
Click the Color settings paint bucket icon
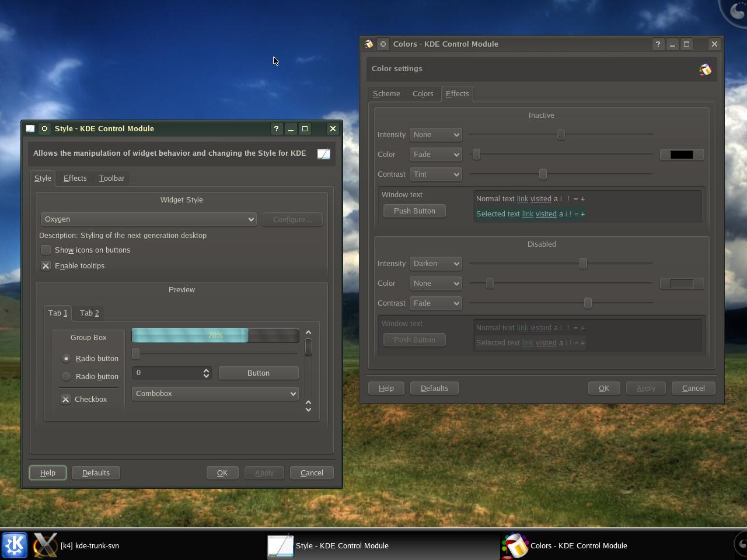[x=705, y=69]
